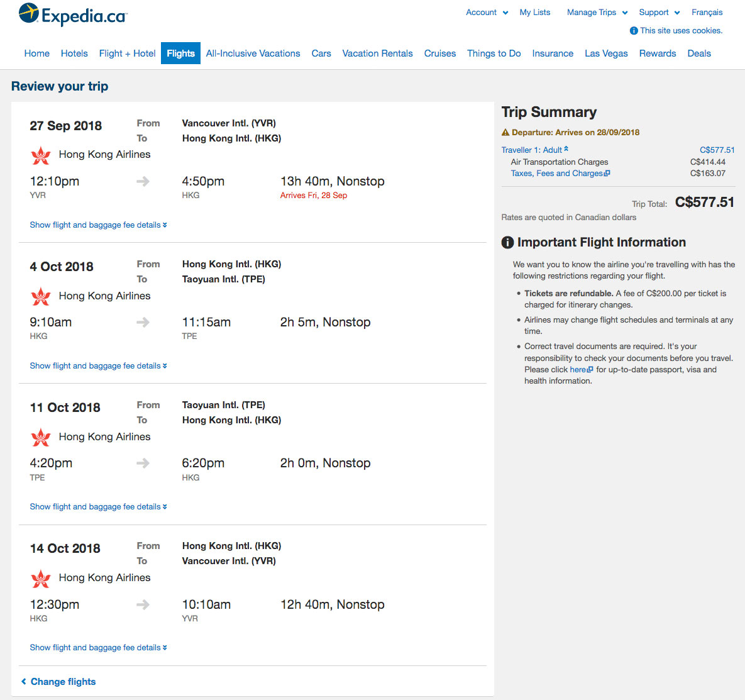The height and width of the screenshot is (700, 745).
Task: Click the Hong Kong Airlines logo on 4 Oct flight
Action: pyautogui.click(x=40, y=296)
